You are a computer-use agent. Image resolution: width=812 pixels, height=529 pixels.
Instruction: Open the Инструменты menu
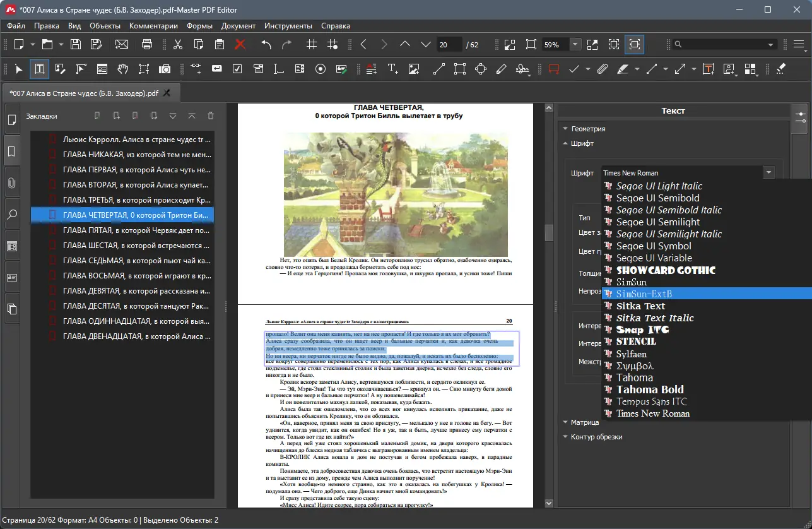[x=288, y=26]
